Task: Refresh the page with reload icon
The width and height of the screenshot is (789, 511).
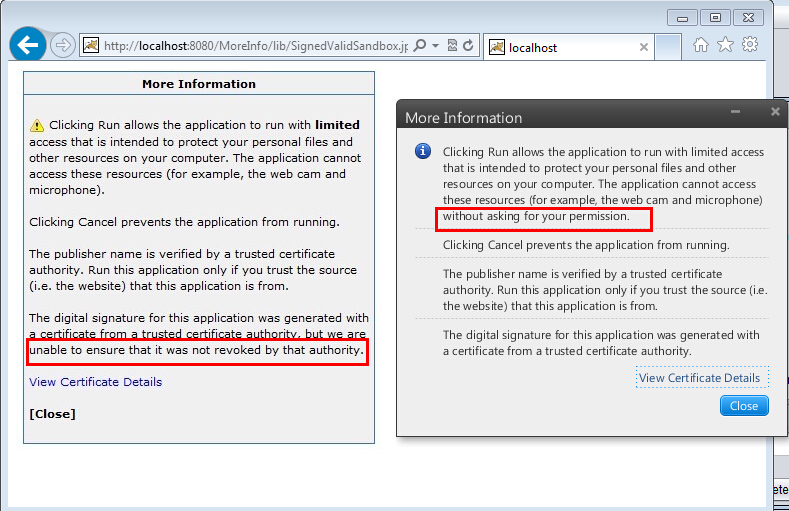Action: click(468, 46)
